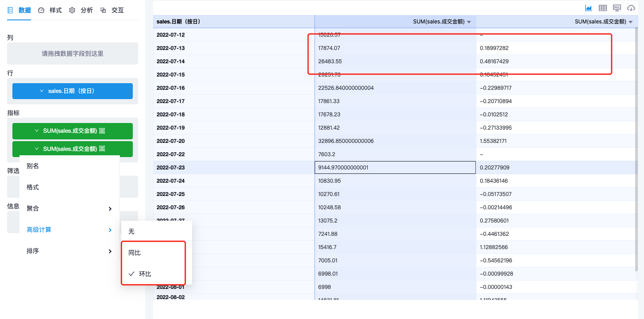644x319 pixels.
Task: Expand the 聚合 submenu
Action: click(69, 208)
